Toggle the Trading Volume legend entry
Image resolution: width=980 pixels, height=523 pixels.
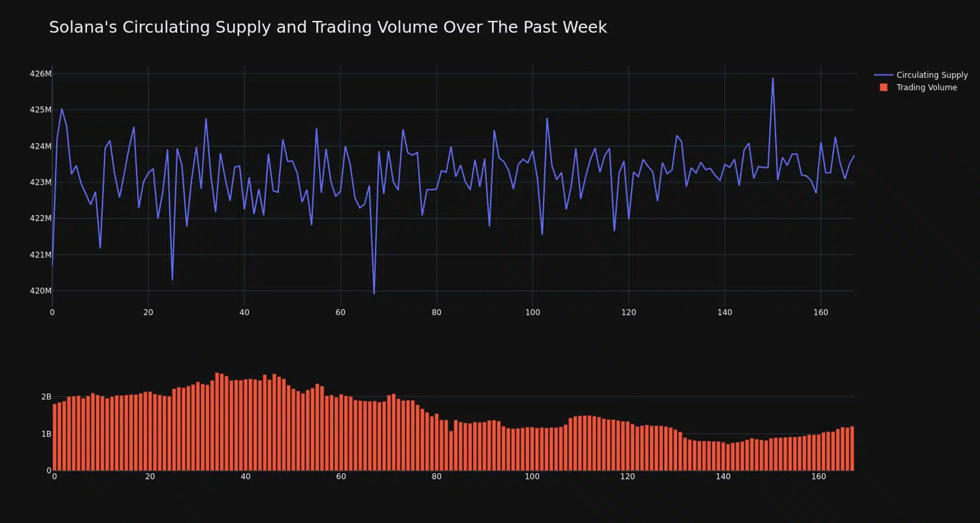coord(926,87)
